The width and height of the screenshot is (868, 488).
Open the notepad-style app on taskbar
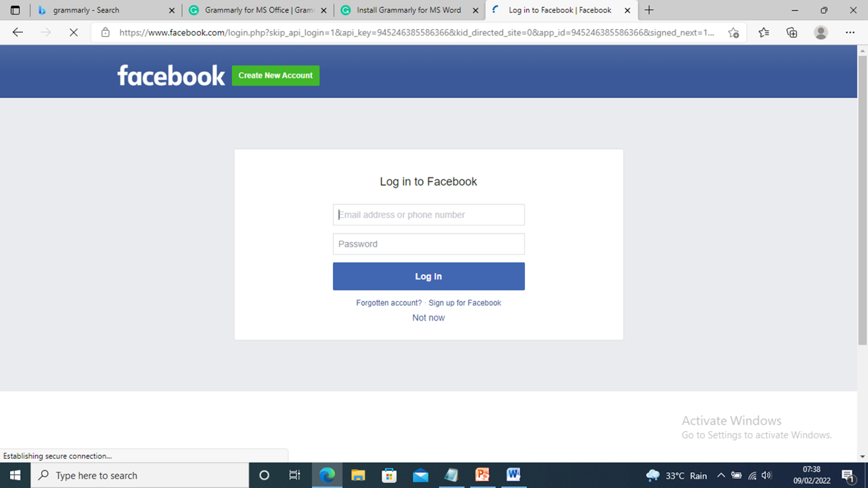[451, 476]
